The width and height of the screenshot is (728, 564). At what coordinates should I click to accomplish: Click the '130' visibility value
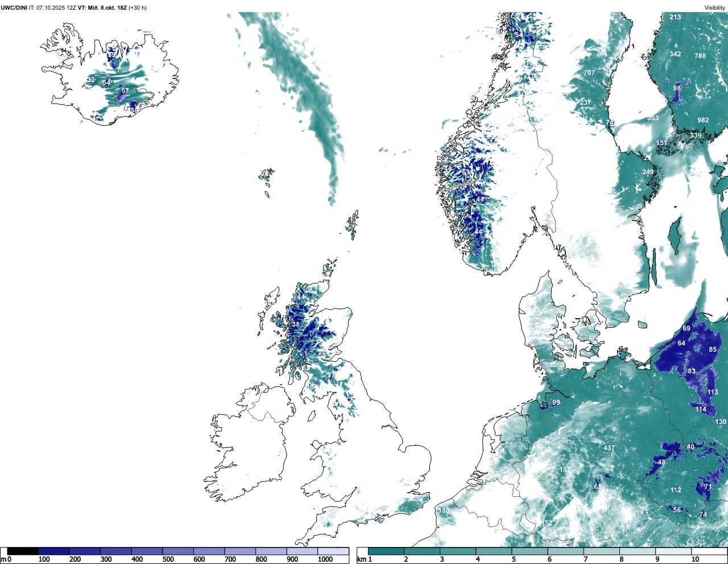coord(721,422)
